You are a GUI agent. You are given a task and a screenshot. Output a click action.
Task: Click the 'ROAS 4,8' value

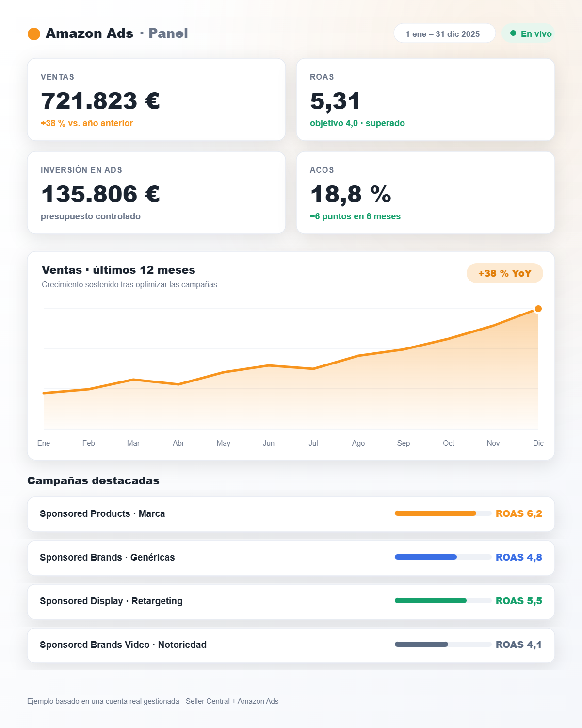519,557
